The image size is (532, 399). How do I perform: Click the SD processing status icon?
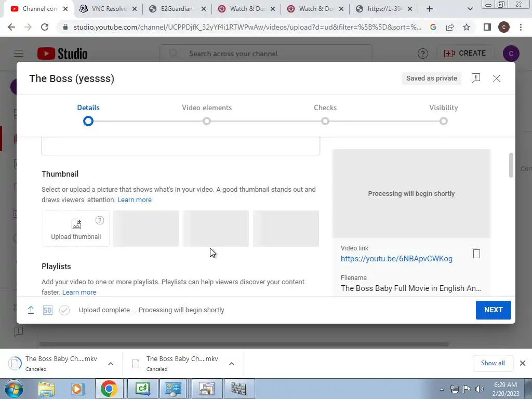coord(47,310)
